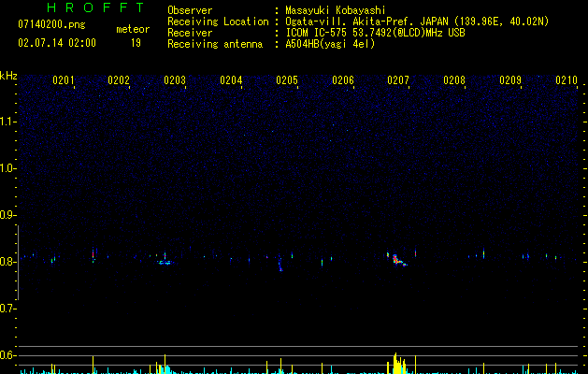
Task: Click the ICOM IC-575 receiver text
Action: (x=376, y=33)
